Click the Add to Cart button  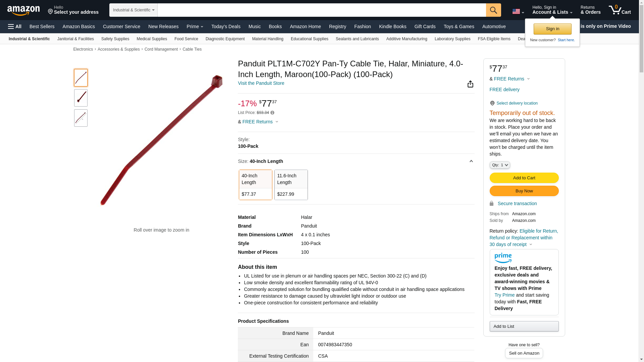pyautogui.click(x=524, y=178)
